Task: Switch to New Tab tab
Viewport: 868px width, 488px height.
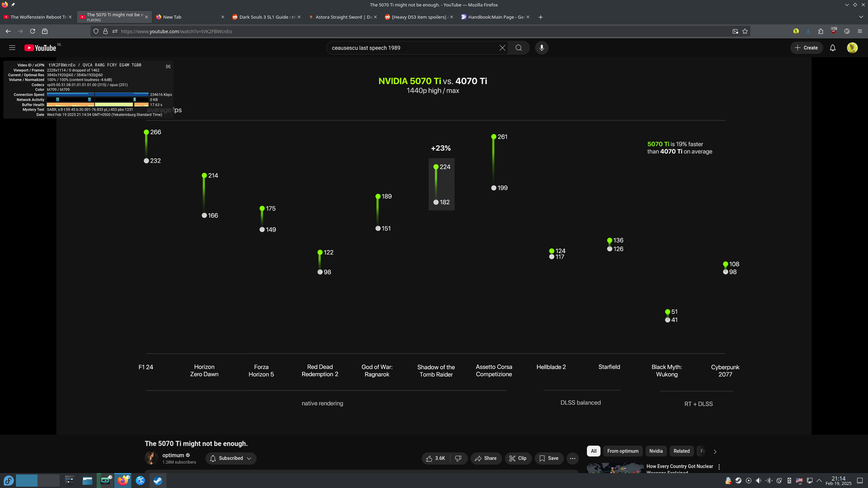Action: click(x=190, y=17)
